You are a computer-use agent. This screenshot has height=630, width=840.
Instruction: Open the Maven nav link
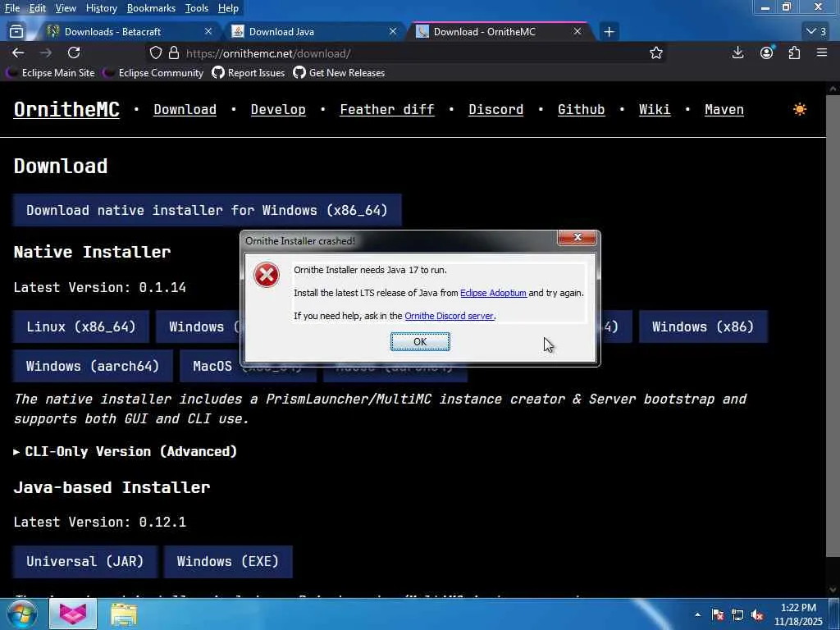[724, 109]
